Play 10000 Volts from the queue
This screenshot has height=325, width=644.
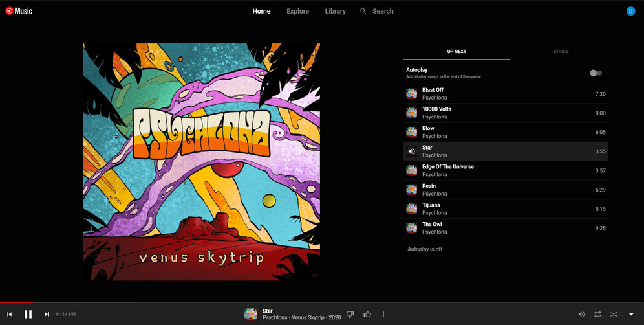[x=506, y=113]
